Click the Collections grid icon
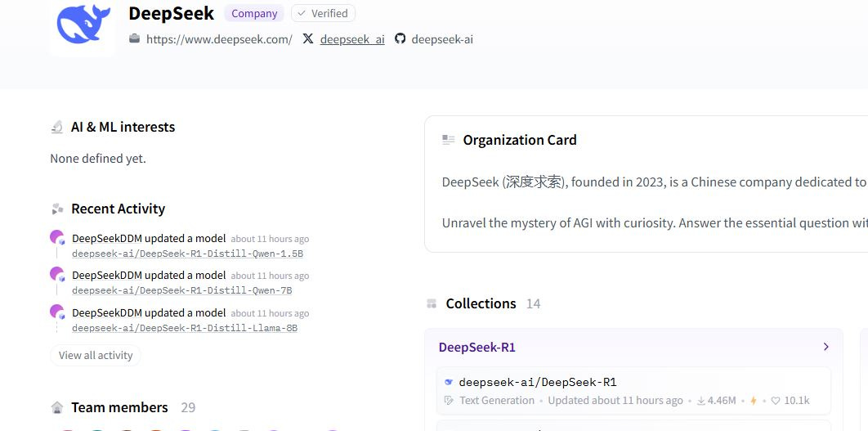The height and width of the screenshot is (431, 868). click(432, 303)
